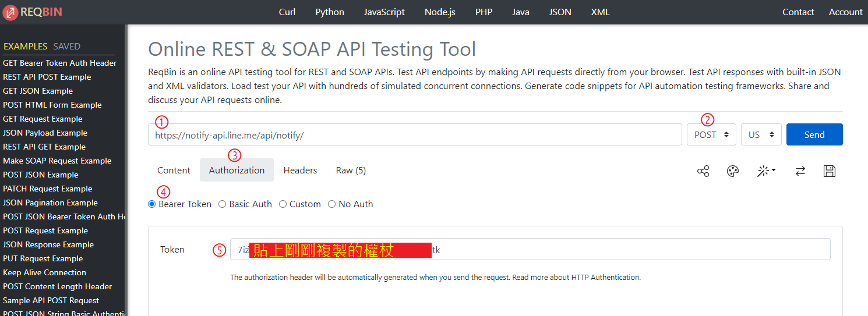This screenshot has width=868, height=316.
Task: Select the Bearer Token radio button
Action: 152,204
